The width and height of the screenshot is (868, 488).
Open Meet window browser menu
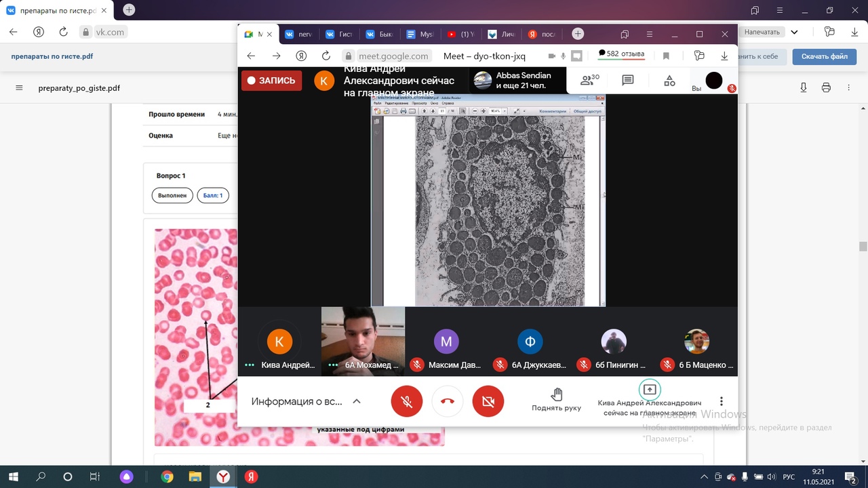[x=650, y=34]
